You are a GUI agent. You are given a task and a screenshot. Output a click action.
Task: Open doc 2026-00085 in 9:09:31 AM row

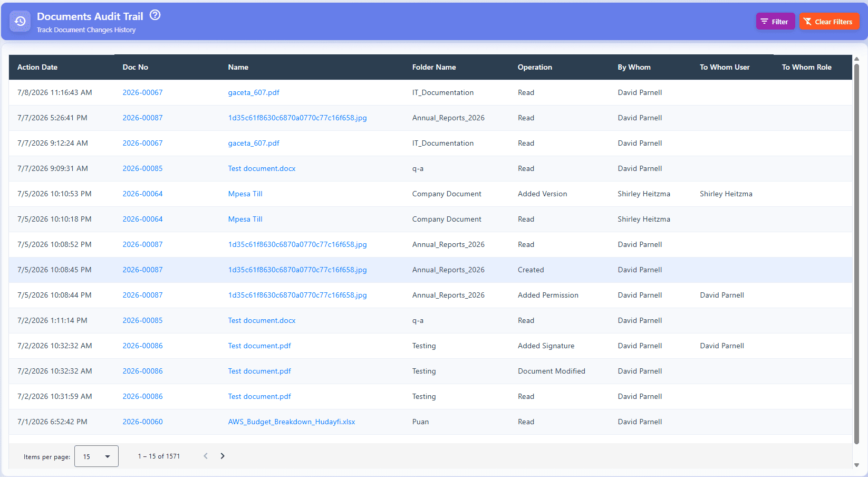[143, 168]
